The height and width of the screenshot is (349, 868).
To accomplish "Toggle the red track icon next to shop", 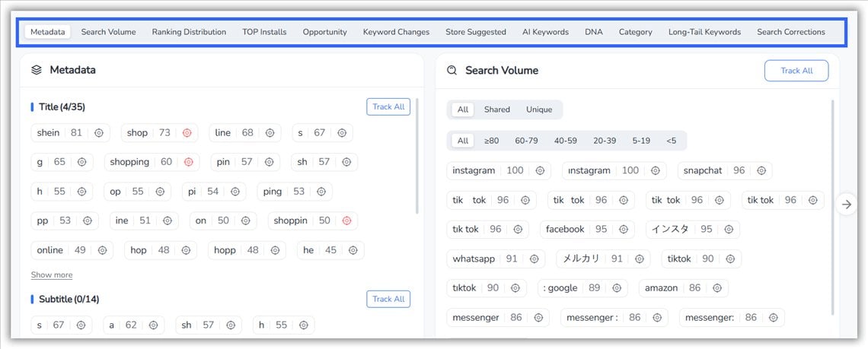I will (x=187, y=133).
